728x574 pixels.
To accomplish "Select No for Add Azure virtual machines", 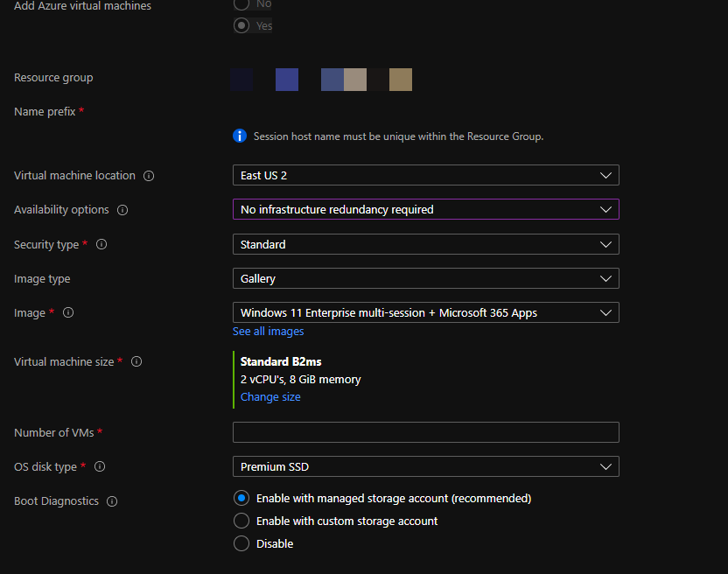I will tap(241, 3).
